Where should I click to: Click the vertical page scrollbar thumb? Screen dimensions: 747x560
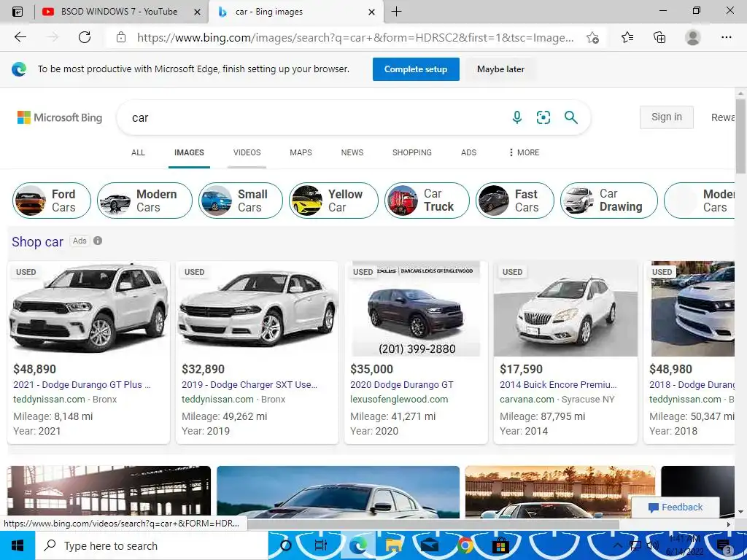[x=740, y=136]
